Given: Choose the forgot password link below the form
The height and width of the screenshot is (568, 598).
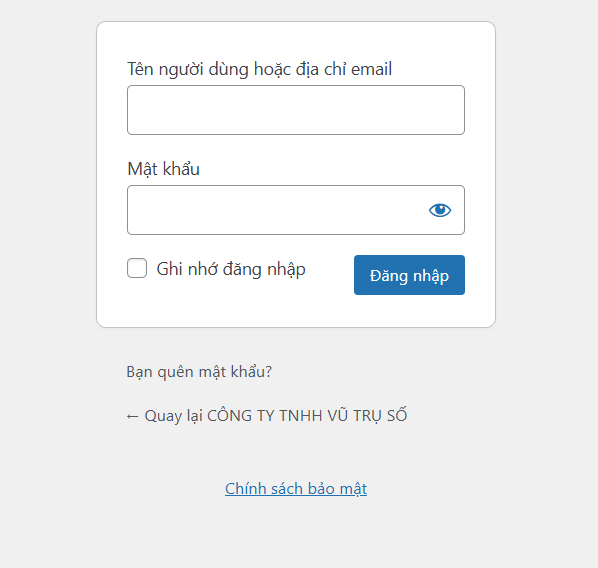Looking at the screenshot, I should (199, 372).
